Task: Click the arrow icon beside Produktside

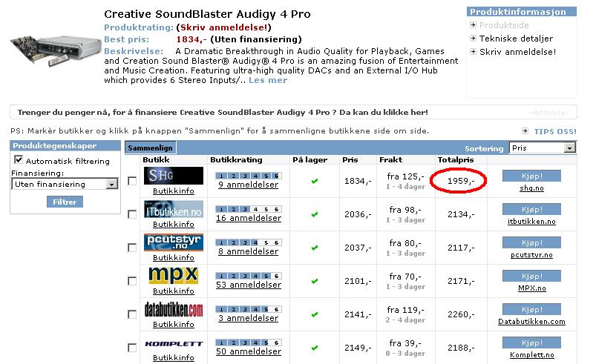Action: 473,25
